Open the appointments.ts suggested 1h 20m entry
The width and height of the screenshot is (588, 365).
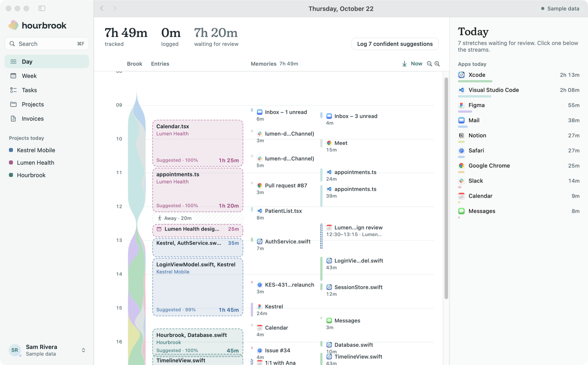[x=198, y=190]
